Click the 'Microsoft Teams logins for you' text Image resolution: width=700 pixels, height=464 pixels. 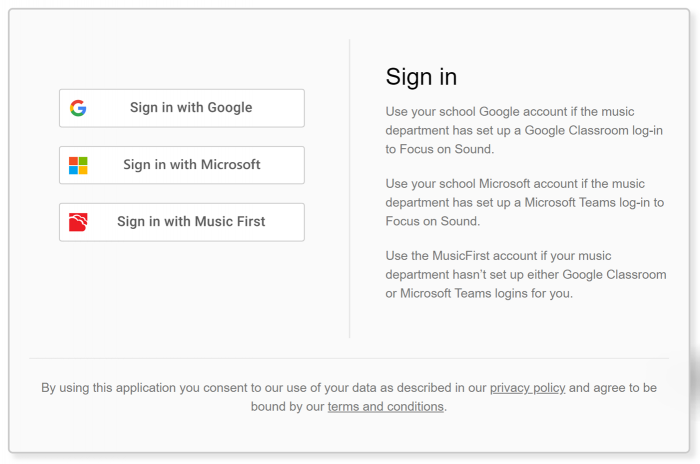(x=486, y=293)
